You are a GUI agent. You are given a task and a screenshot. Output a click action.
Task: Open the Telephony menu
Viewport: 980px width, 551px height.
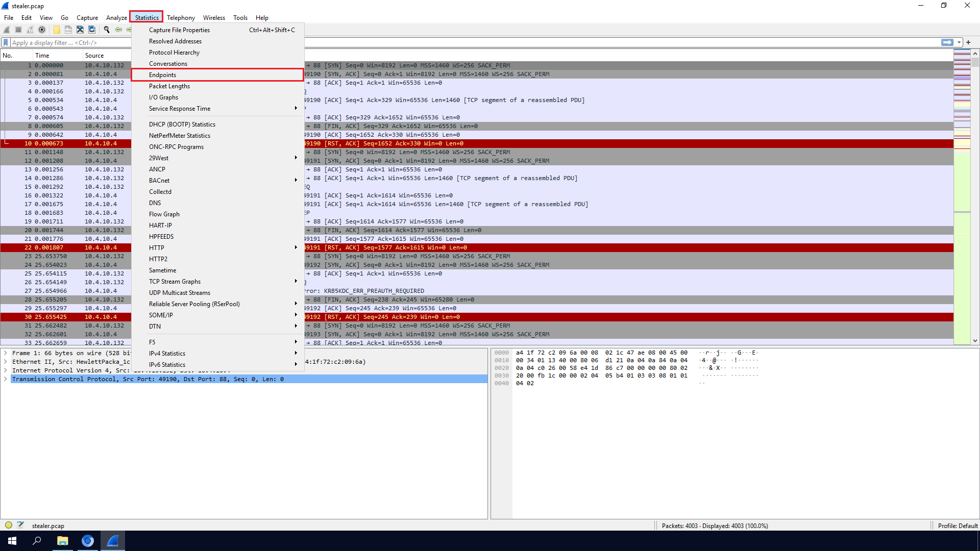click(181, 17)
